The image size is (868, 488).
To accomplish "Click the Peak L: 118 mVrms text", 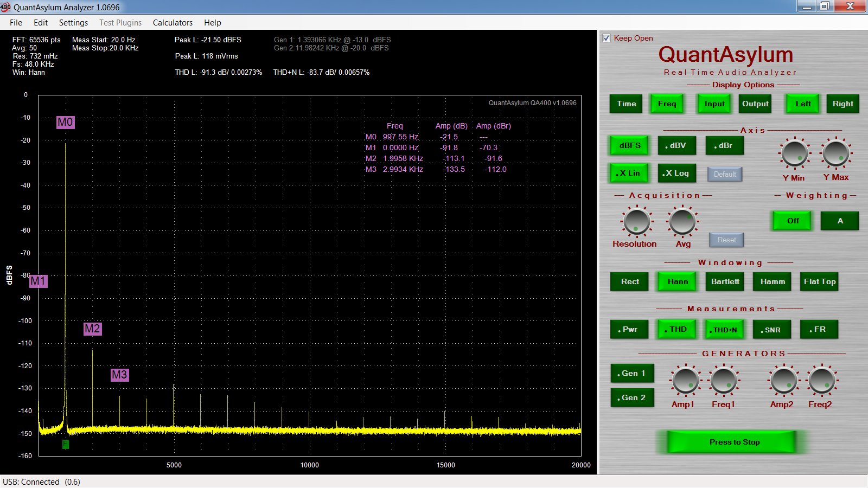I will pos(206,56).
